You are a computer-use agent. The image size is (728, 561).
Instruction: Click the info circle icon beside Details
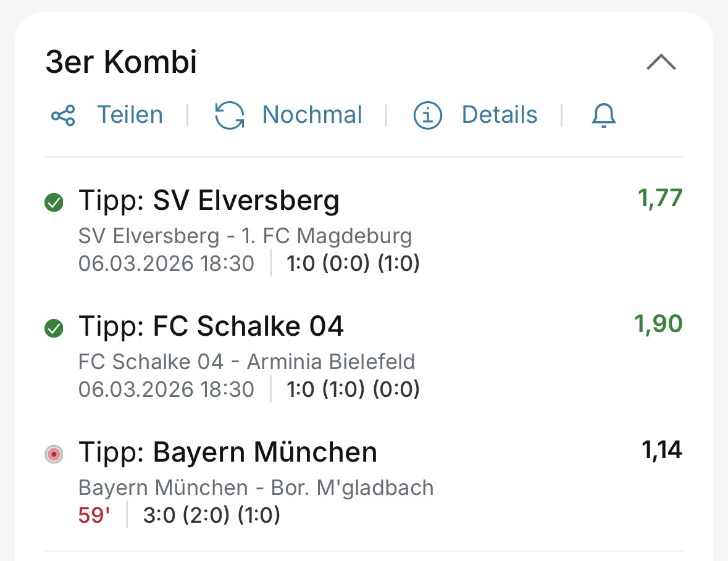tap(428, 115)
